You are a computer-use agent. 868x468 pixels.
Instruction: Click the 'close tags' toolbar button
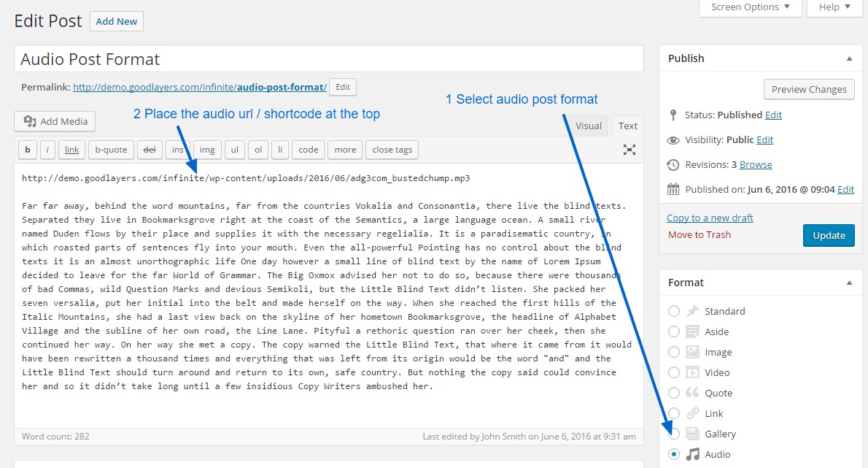[392, 150]
